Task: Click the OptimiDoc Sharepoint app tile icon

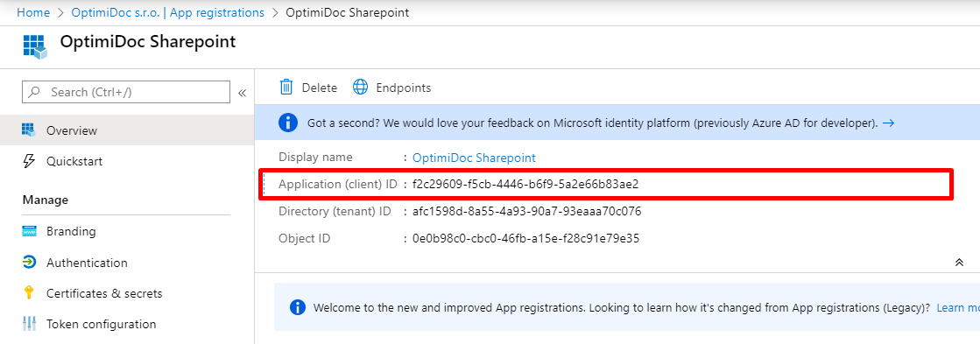Action: (35, 46)
